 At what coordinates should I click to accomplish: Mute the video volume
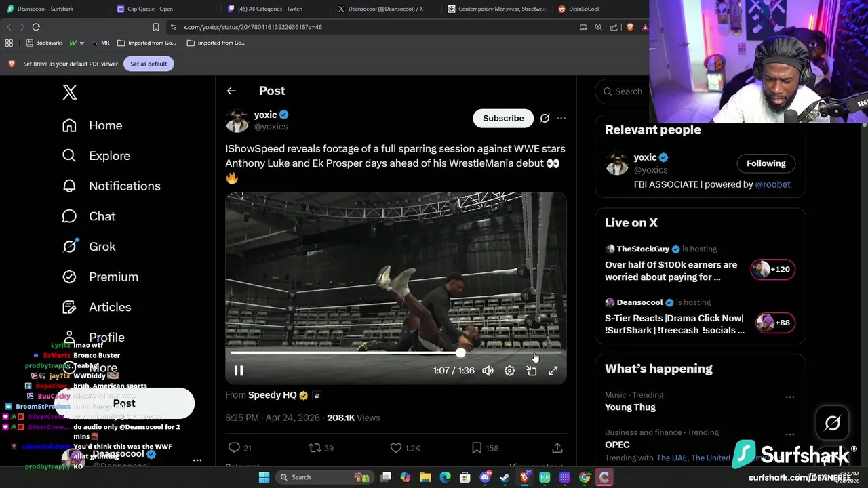click(488, 371)
